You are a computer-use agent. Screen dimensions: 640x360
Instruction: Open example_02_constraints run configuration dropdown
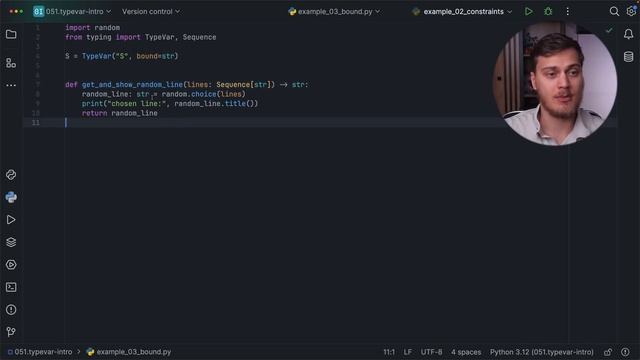pos(462,11)
